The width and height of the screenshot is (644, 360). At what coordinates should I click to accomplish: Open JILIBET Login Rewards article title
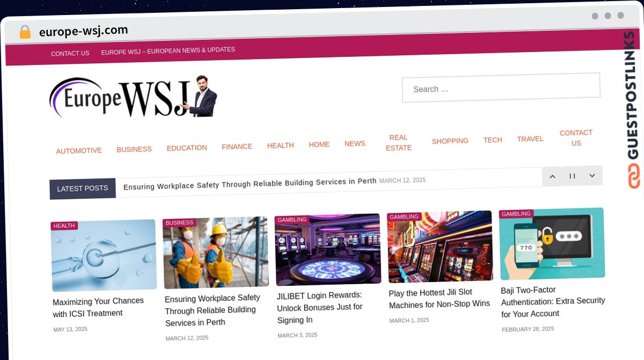320,307
